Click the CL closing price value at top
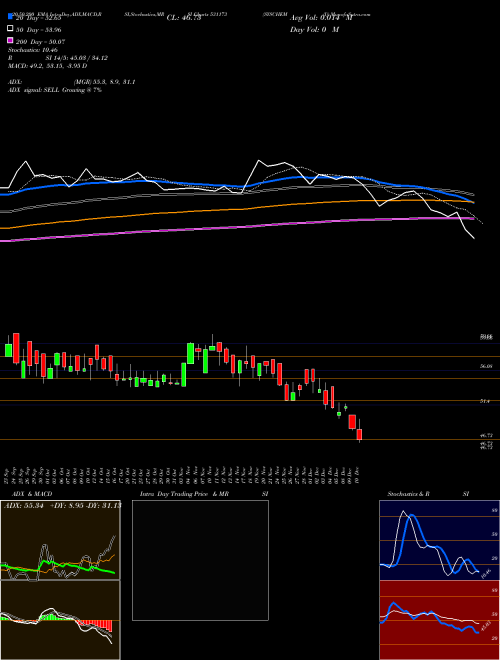500x660 pixels. click(x=184, y=18)
